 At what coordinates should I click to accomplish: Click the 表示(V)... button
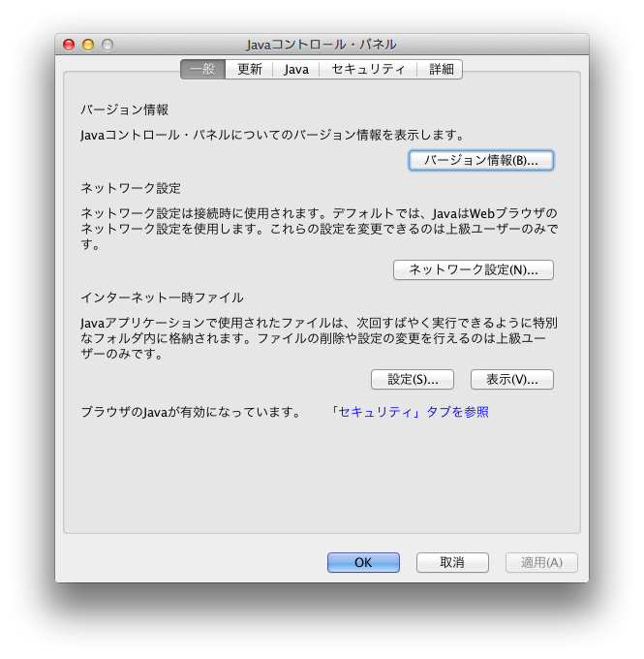pos(512,380)
